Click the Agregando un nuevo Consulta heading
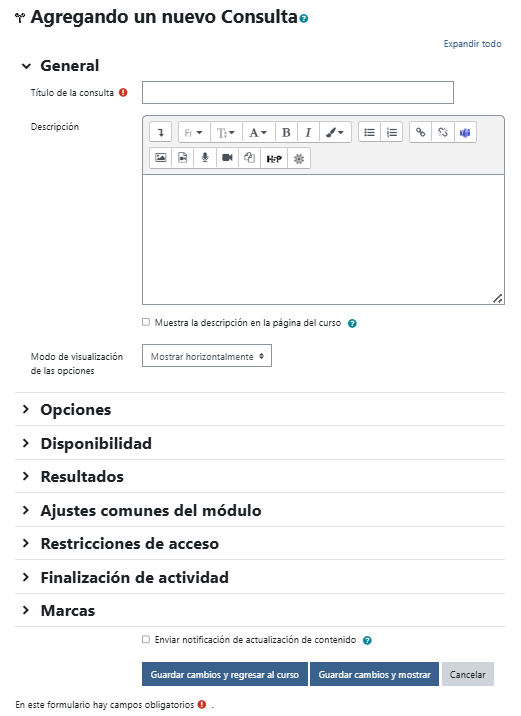 [x=164, y=17]
